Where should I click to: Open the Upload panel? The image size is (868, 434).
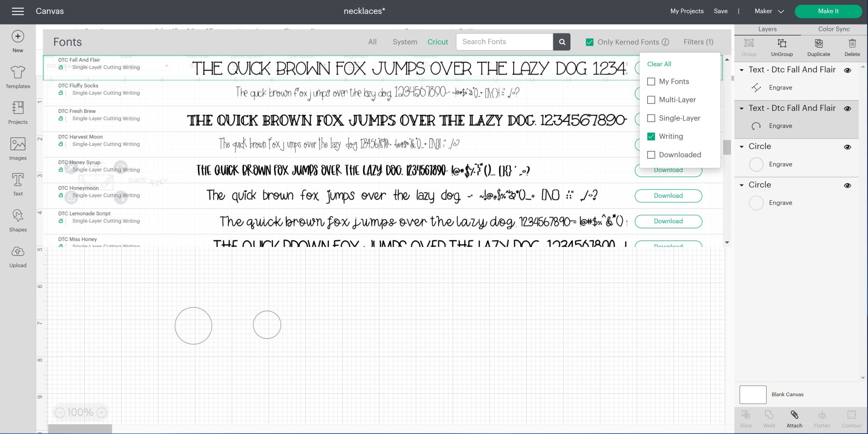pyautogui.click(x=18, y=257)
